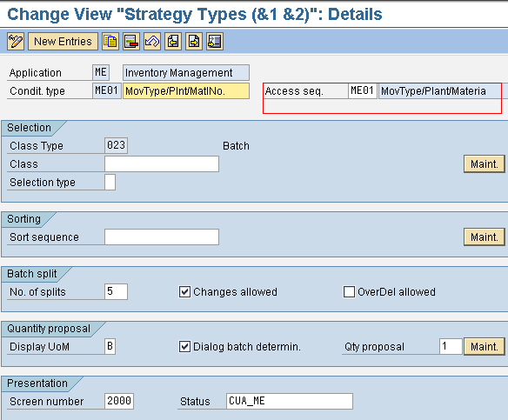Click the Access seq. ME01 field
This screenshot has width=508, height=420.
pos(363,91)
